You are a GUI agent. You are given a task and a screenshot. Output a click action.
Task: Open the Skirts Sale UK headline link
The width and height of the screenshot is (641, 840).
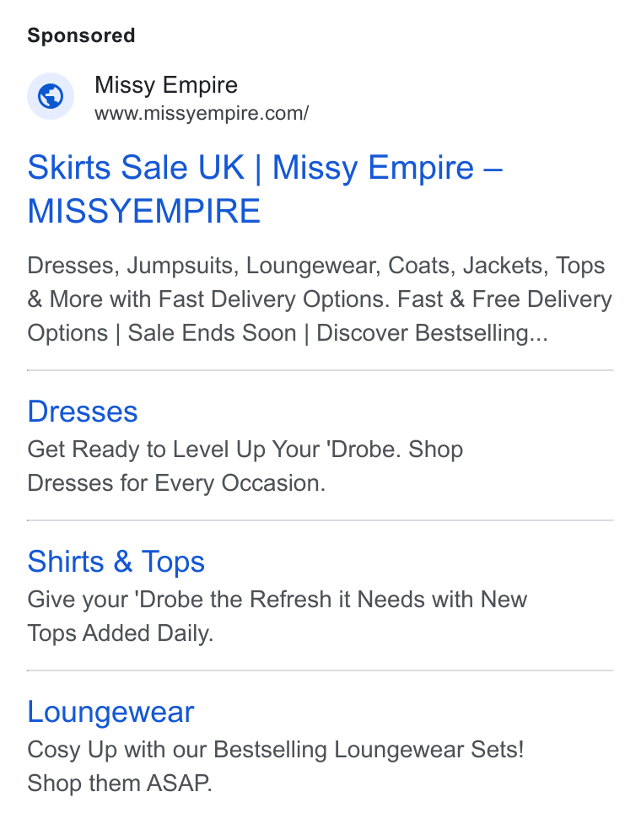point(265,189)
